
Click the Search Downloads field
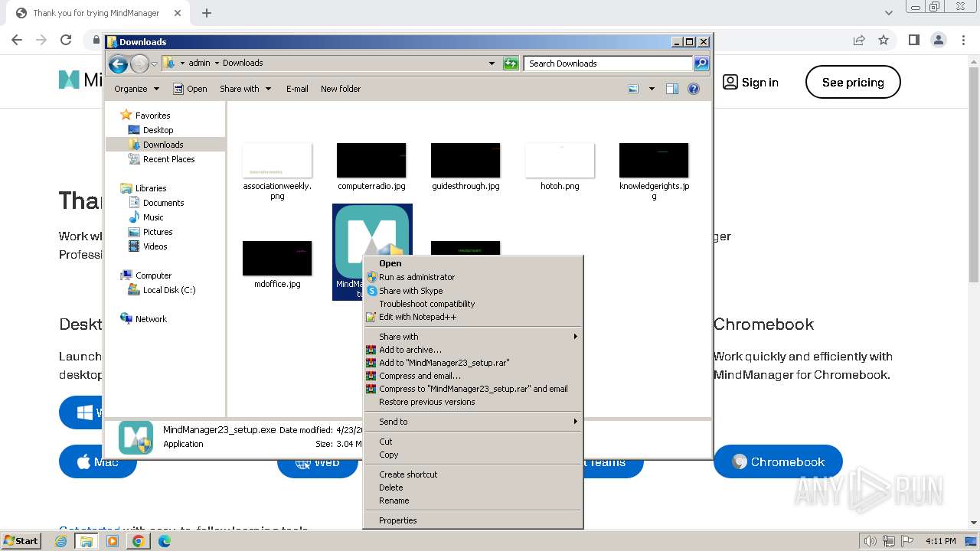point(609,64)
